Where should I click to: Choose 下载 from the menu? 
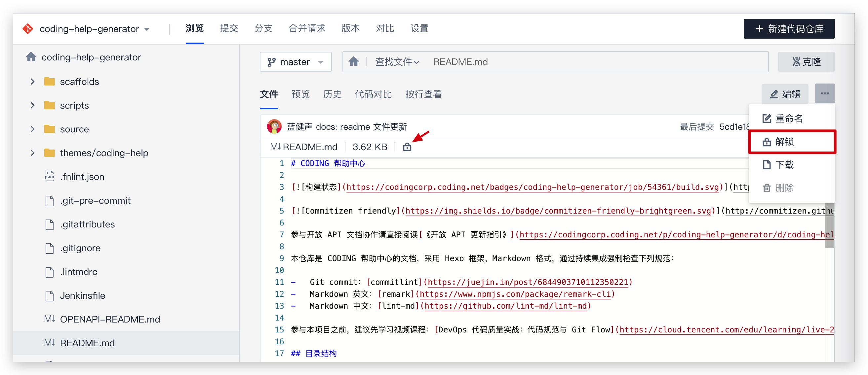792,165
